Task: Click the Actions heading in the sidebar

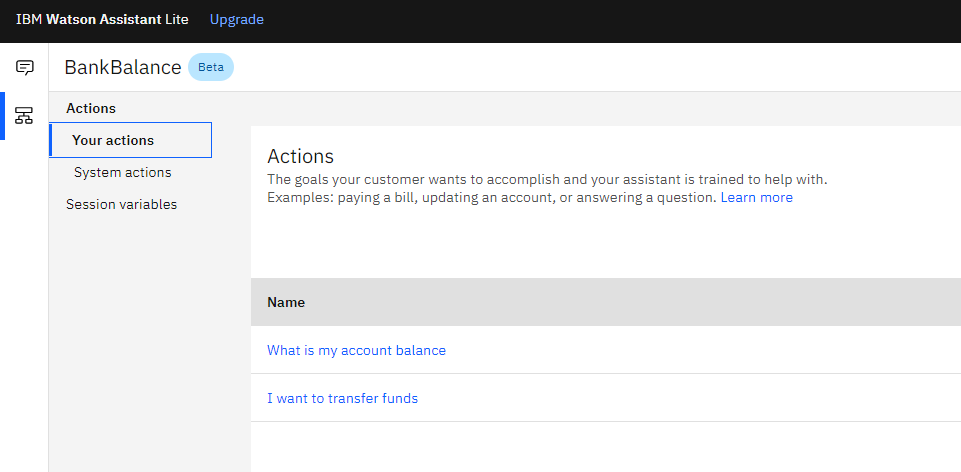Action: [x=91, y=108]
